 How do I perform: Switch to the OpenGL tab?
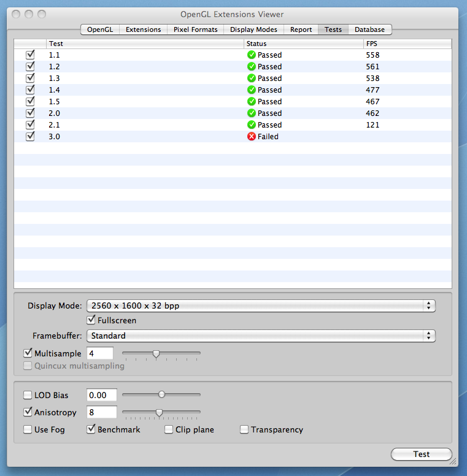point(100,29)
